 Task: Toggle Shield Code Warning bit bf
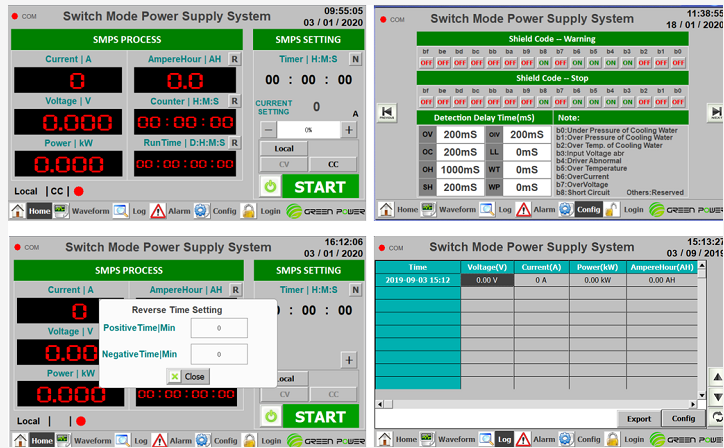(x=426, y=62)
